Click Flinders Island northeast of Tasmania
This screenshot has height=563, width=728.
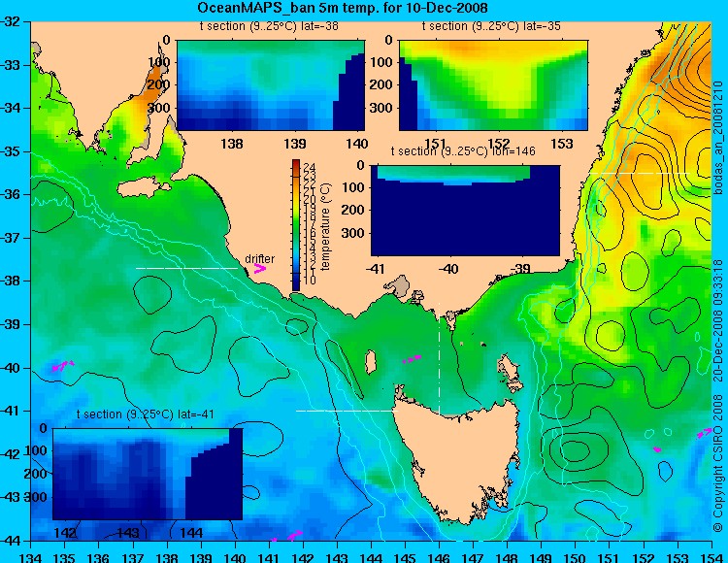click(510, 372)
